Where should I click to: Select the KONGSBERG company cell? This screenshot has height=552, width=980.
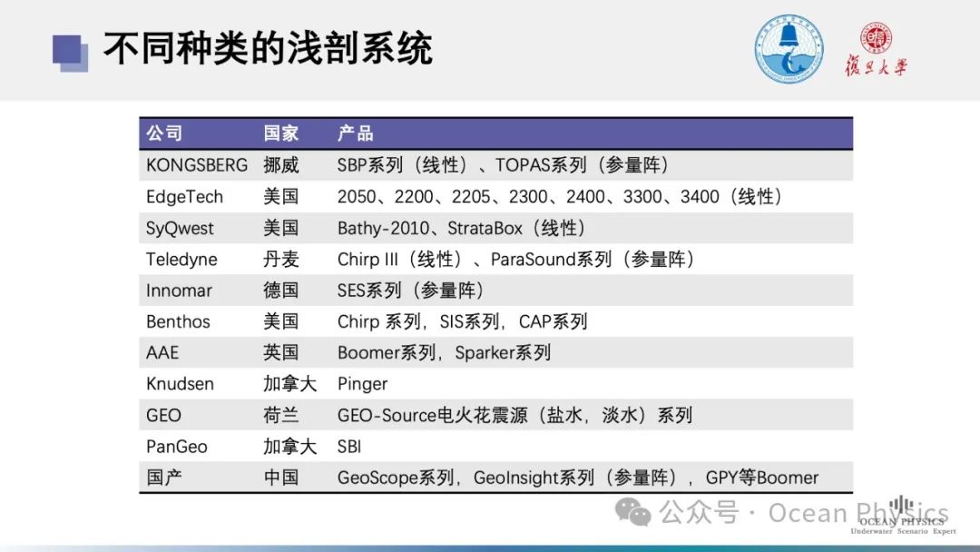pyautogui.click(x=197, y=165)
